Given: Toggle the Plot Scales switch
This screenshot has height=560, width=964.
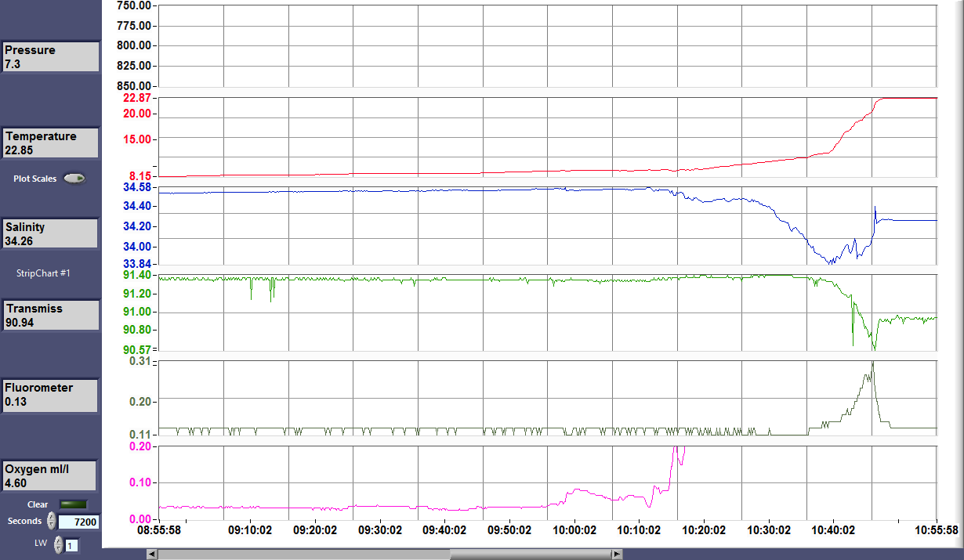Looking at the screenshot, I should pos(74,179).
